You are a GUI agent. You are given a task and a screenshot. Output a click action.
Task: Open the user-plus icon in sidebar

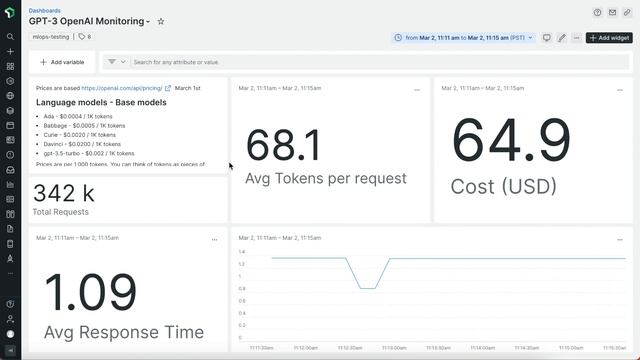pyautogui.click(x=10, y=319)
